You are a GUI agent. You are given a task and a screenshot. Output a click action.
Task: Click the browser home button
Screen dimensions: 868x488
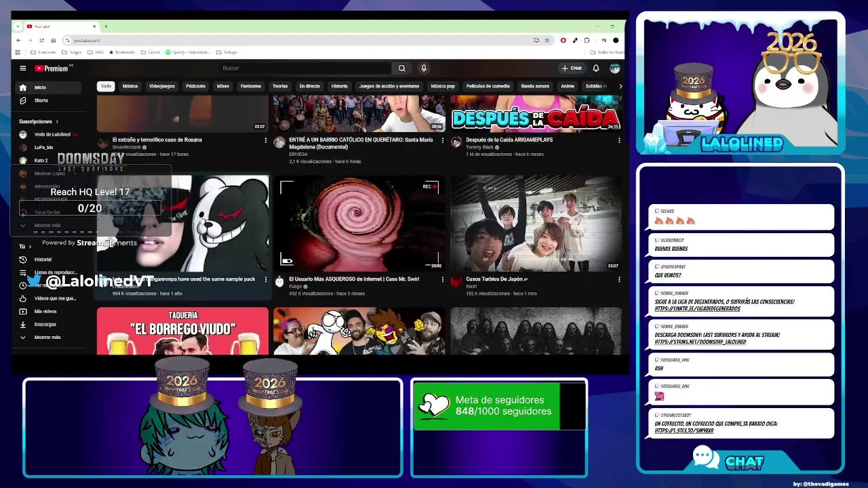[x=54, y=40]
